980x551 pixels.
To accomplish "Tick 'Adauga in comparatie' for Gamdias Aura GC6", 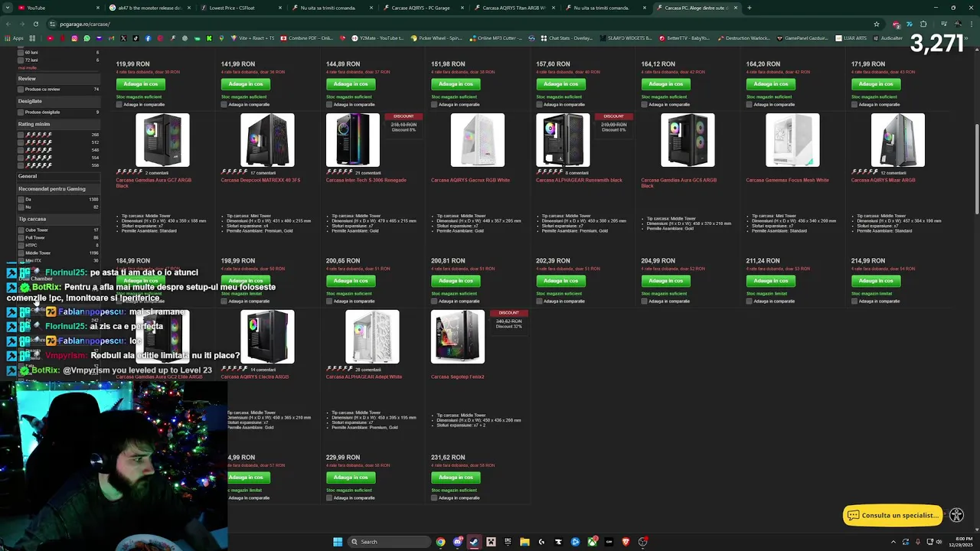I will pos(644,302).
